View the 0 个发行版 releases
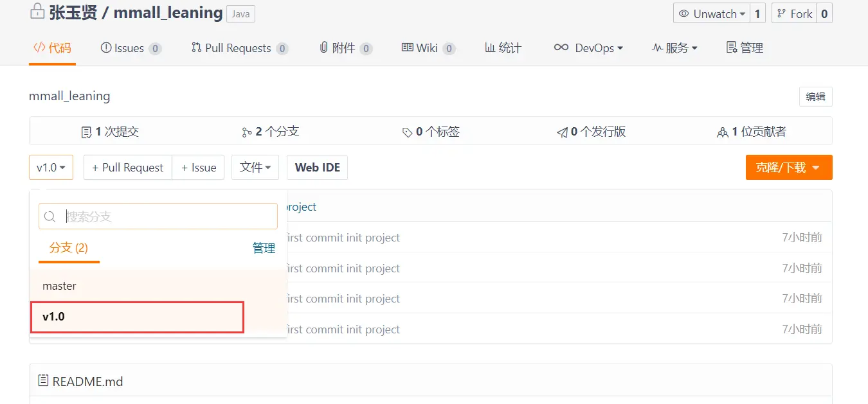 click(x=592, y=132)
